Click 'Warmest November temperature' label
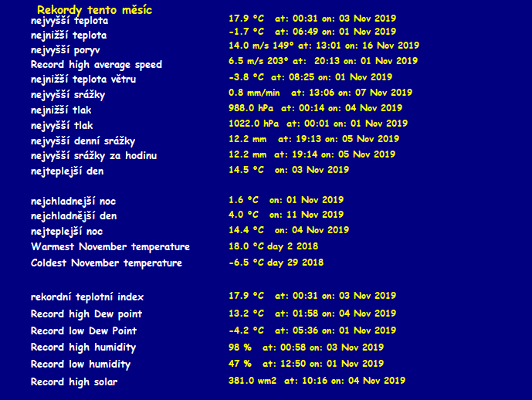This screenshot has width=532, height=400. point(110,246)
